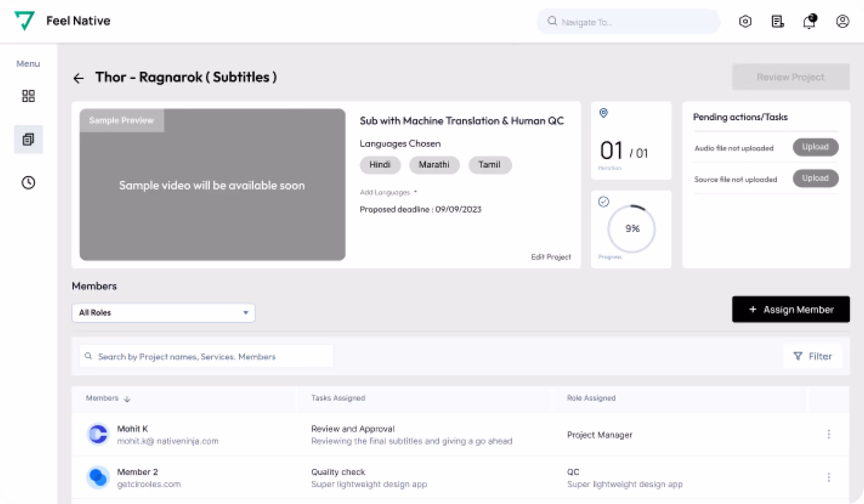Open the notifications bell icon
Screen dimensions: 864x504
tap(810, 21)
